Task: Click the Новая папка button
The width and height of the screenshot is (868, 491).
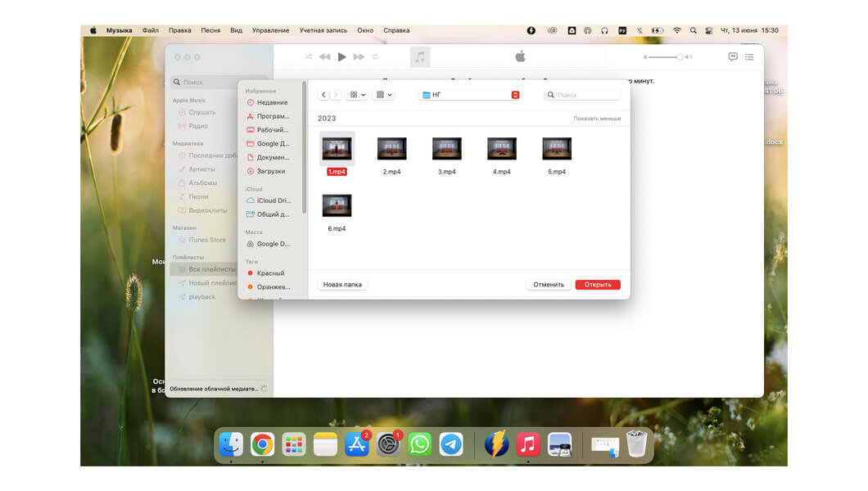Action: (x=342, y=285)
